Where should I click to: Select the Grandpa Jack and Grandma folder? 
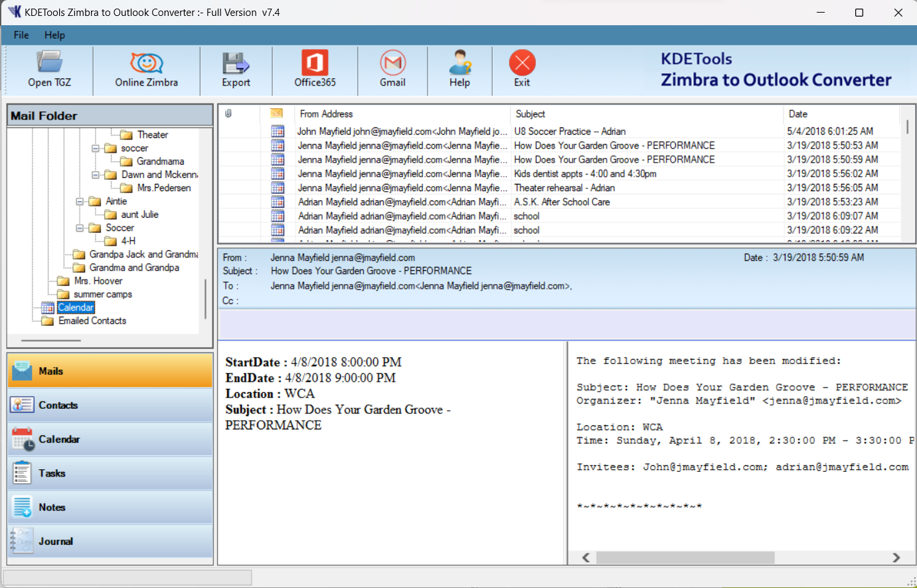coord(143,254)
